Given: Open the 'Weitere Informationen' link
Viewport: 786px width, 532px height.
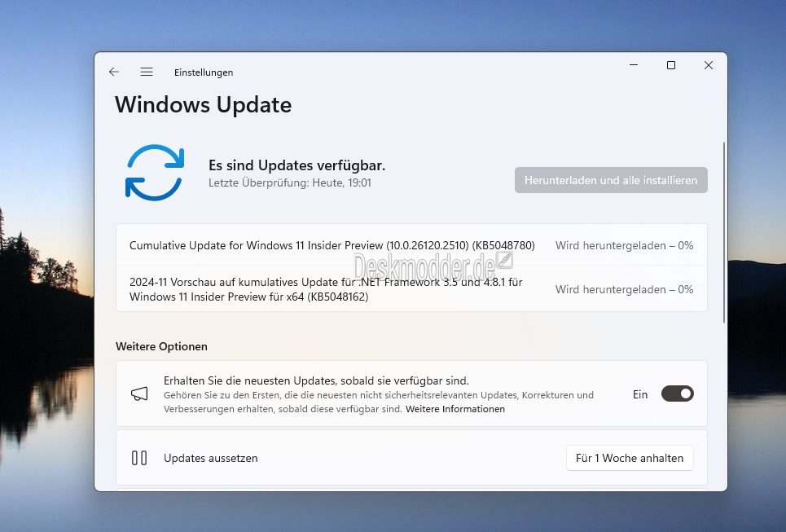Looking at the screenshot, I should (x=455, y=409).
